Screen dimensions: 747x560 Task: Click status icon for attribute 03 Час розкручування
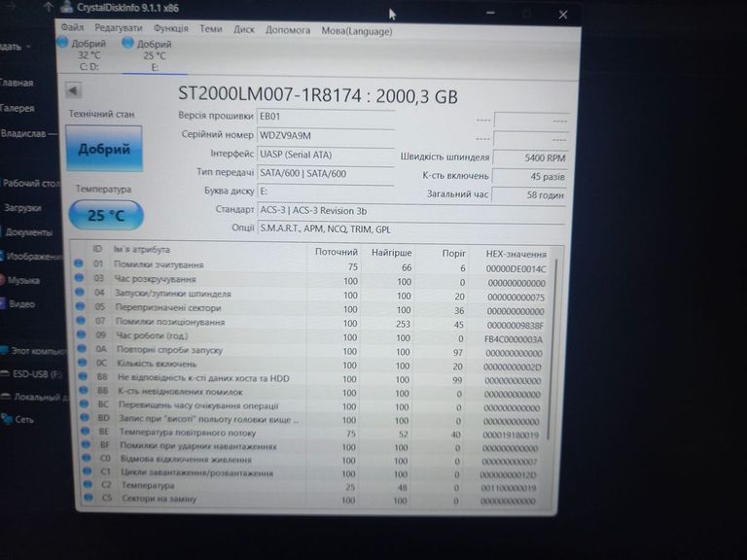[x=79, y=278]
